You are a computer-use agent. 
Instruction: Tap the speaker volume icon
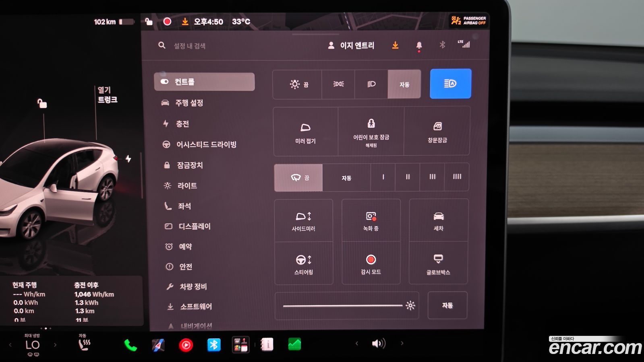[x=379, y=343]
